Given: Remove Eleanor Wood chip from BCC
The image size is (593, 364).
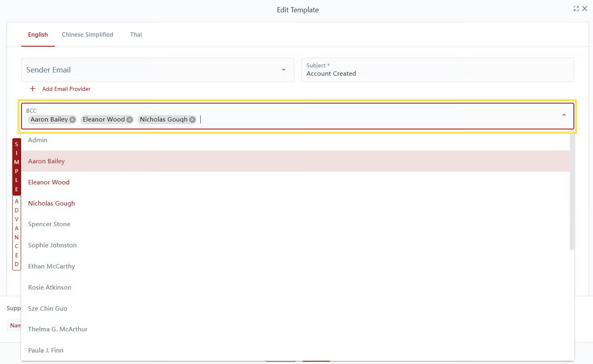Looking at the screenshot, I should tap(129, 119).
